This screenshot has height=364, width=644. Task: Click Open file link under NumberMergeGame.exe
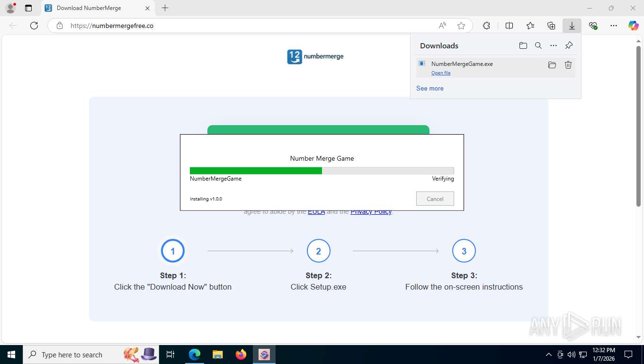[x=441, y=73]
